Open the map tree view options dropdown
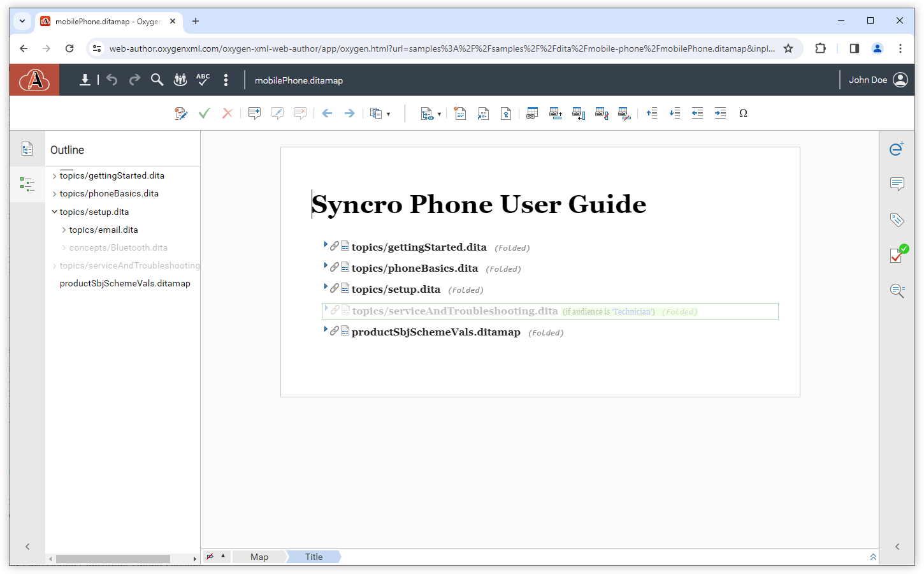 pos(431,114)
